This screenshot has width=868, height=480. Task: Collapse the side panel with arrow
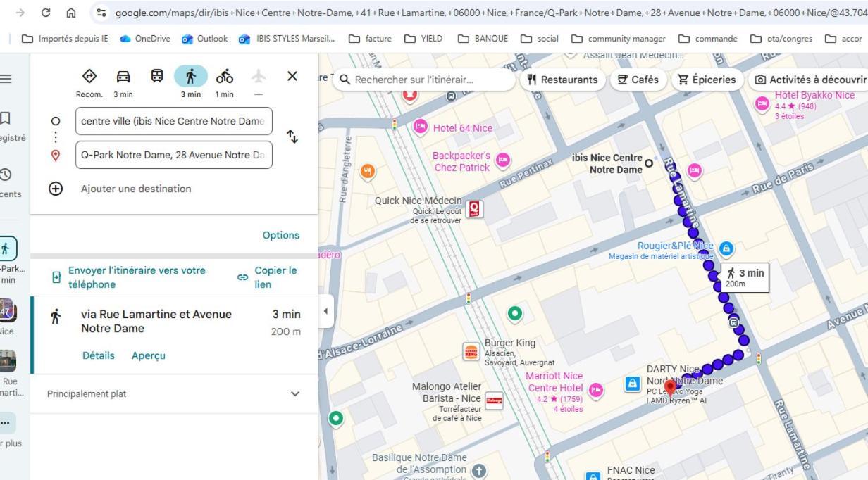tap(325, 311)
